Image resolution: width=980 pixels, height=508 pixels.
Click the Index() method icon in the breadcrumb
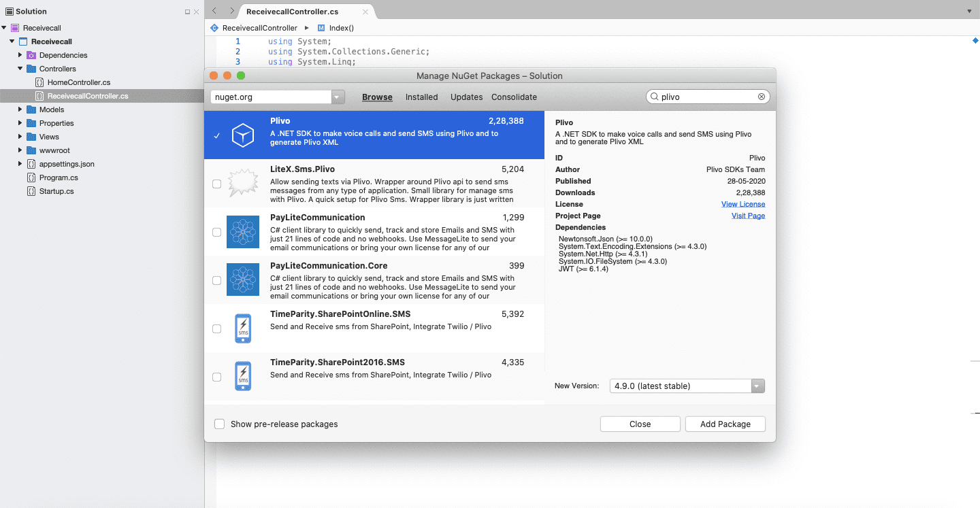point(322,28)
